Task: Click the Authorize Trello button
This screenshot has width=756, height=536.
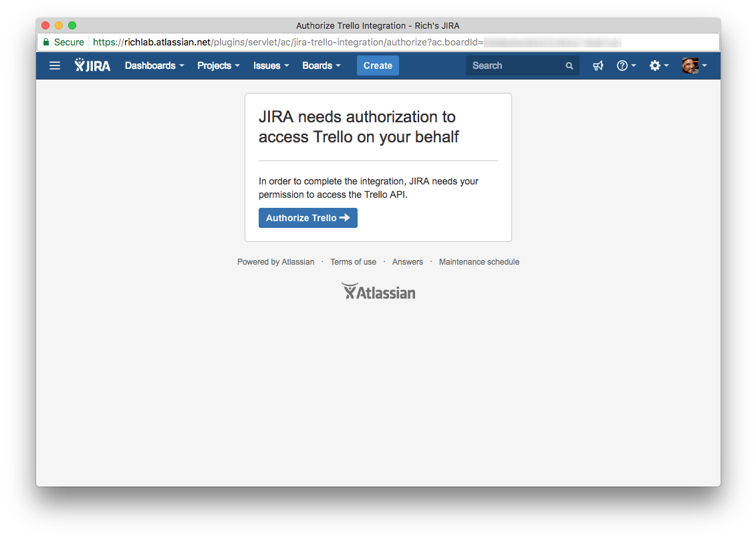Action: coord(307,218)
